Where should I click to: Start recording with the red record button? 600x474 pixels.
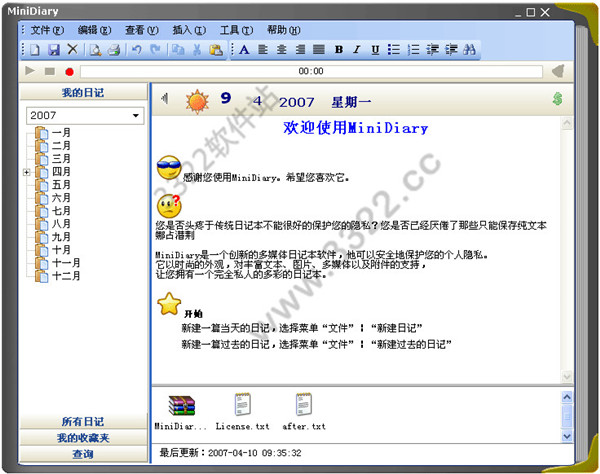[70, 72]
